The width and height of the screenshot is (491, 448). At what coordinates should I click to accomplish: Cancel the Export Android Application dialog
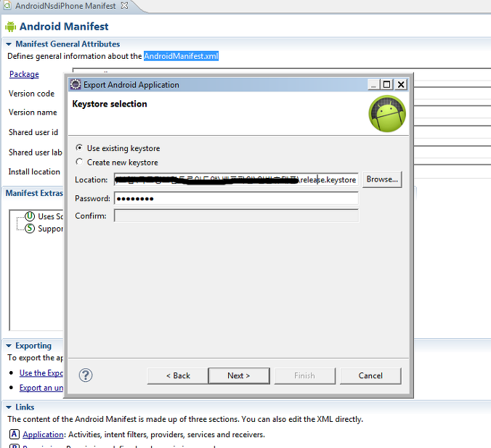[370, 375]
